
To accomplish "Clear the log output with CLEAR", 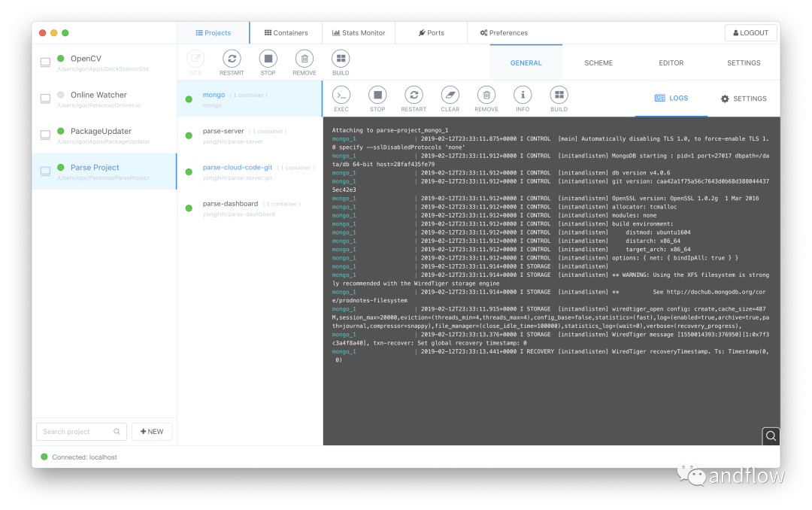I will click(450, 95).
